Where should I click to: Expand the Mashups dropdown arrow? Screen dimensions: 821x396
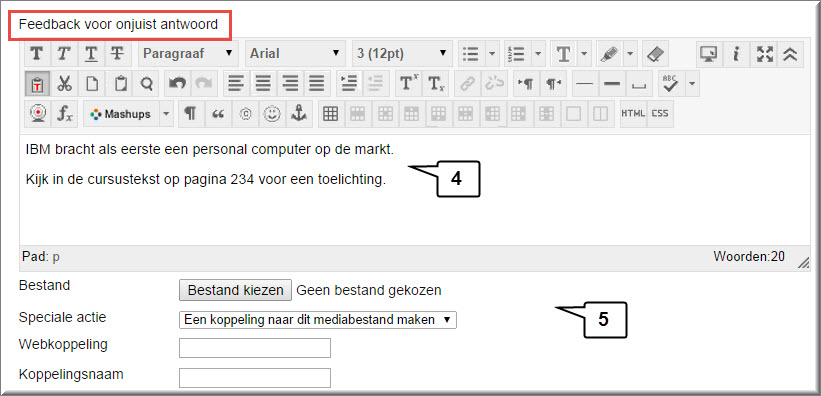(x=166, y=114)
